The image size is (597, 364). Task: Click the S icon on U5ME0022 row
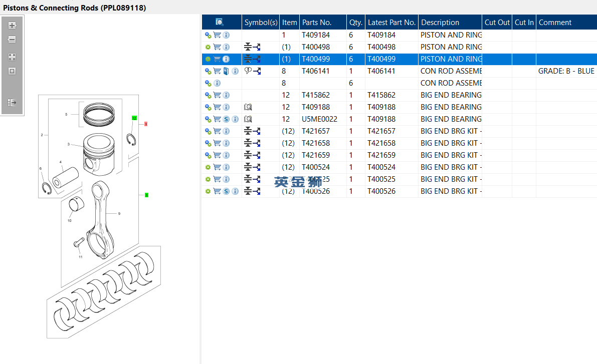tap(226, 119)
